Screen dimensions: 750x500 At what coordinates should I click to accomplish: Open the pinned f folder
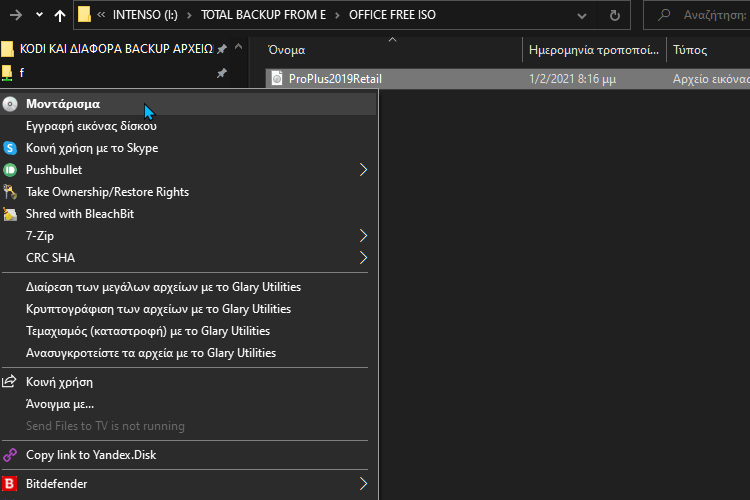coord(22,73)
